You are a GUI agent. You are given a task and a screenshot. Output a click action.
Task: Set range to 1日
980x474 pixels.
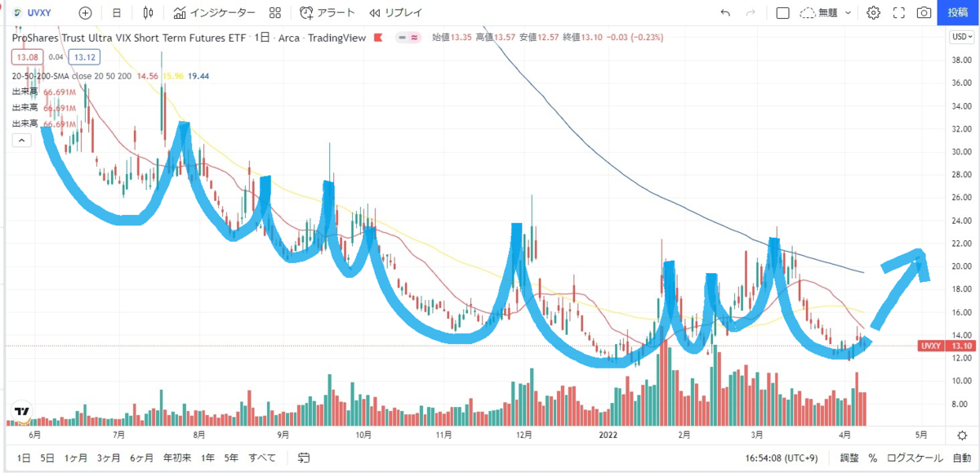[x=24, y=458]
